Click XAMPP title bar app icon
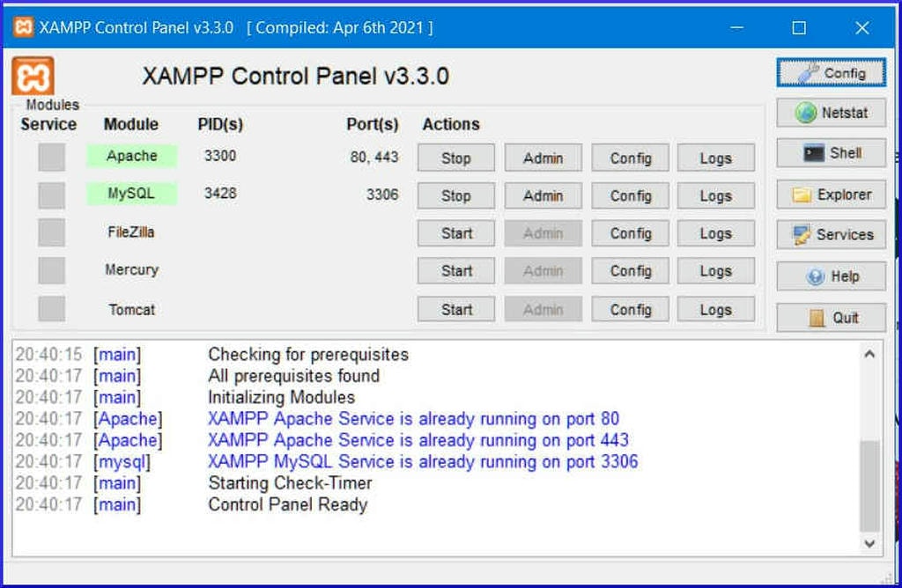902x588 pixels. pyautogui.click(x=23, y=27)
